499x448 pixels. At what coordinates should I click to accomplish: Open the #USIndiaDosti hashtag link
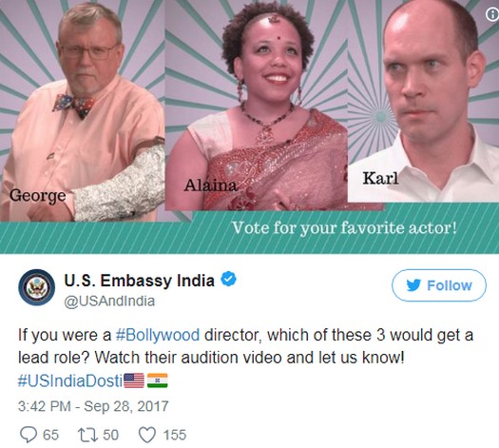tap(70, 380)
